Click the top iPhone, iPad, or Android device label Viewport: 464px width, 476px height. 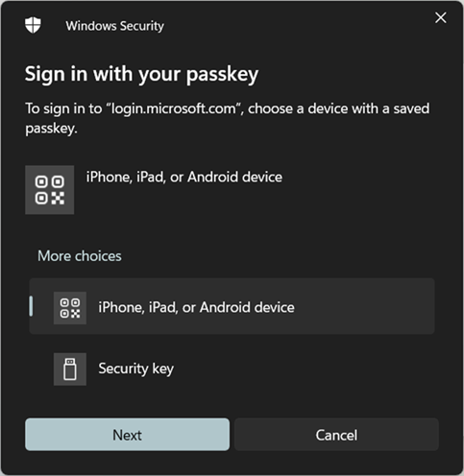coord(184,177)
